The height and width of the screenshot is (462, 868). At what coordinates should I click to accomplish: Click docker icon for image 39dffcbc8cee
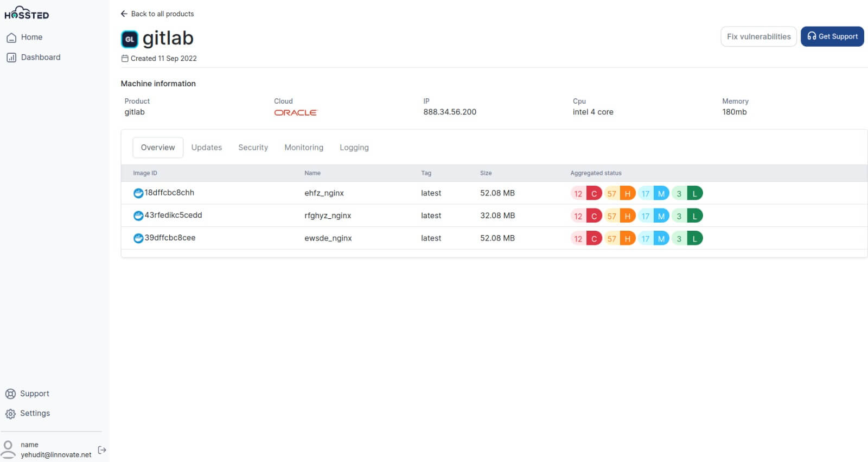click(x=138, y=238)
